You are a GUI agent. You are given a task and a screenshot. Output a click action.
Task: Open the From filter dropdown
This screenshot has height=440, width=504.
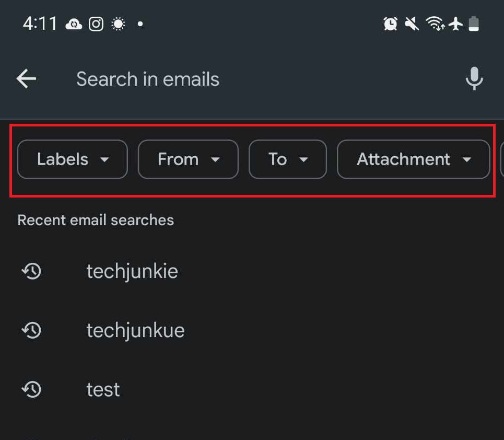point(188,159)
